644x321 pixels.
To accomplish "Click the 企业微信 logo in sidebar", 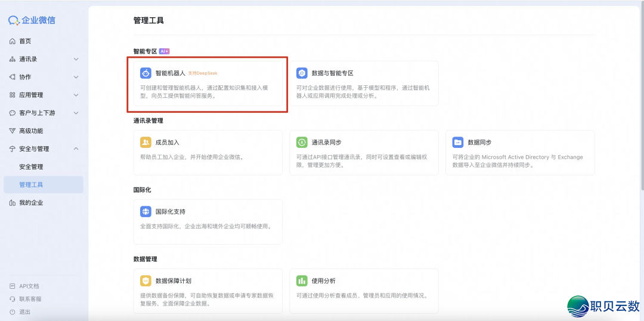I will (32, 20).
